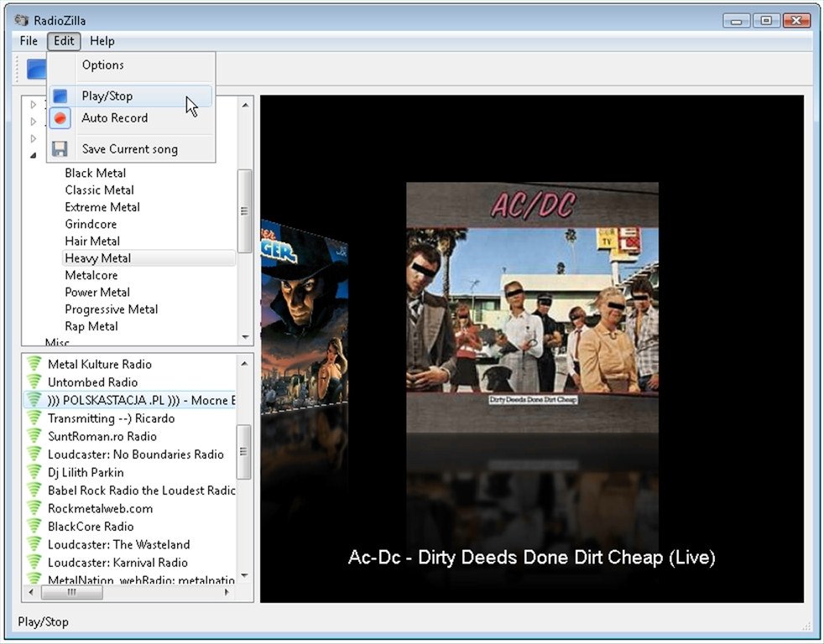Open the Help menu

click(x=102, y=41)
